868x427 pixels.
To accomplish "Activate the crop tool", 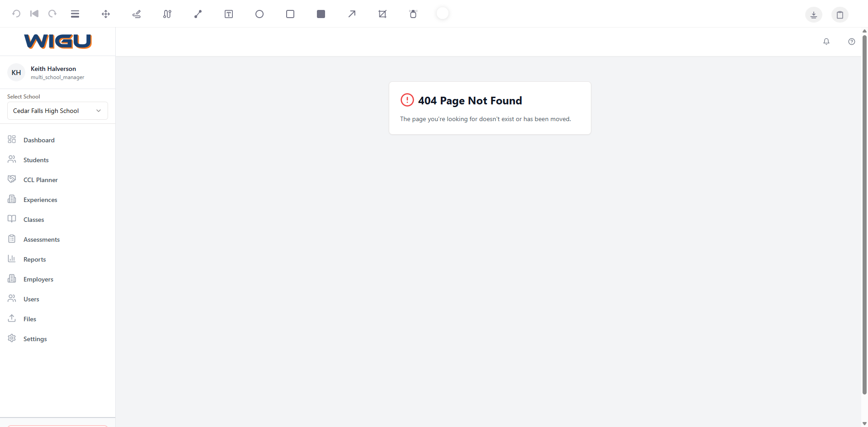I will [x=382, y=14].
